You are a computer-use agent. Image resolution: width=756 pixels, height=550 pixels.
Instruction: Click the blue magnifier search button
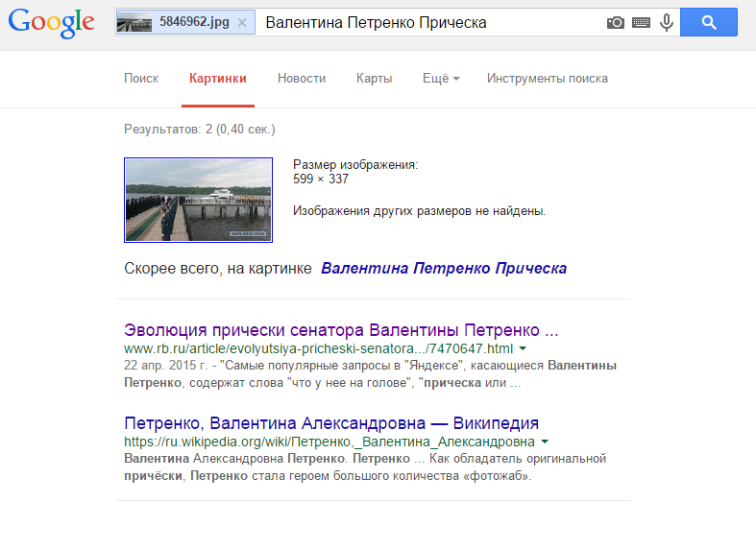coord(709,22)
